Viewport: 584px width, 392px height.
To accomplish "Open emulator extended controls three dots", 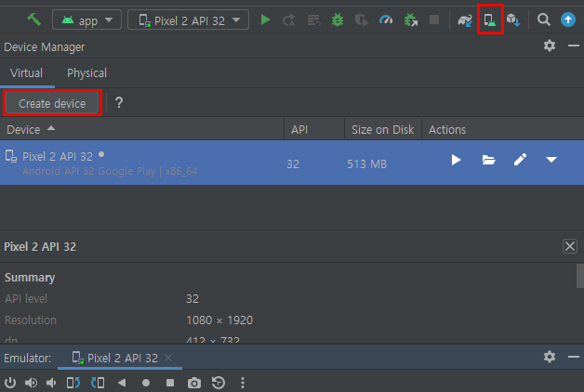I will point(243,383).
